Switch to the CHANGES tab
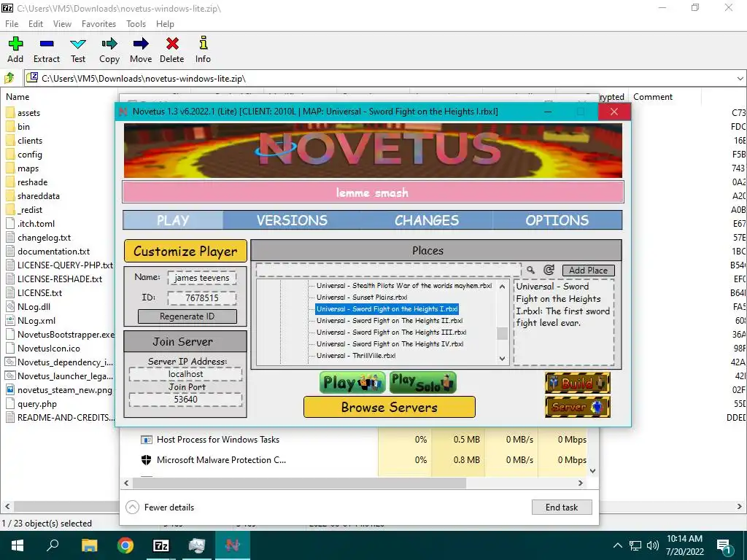The height and width of the screenshot is (560, 747). 426,220
